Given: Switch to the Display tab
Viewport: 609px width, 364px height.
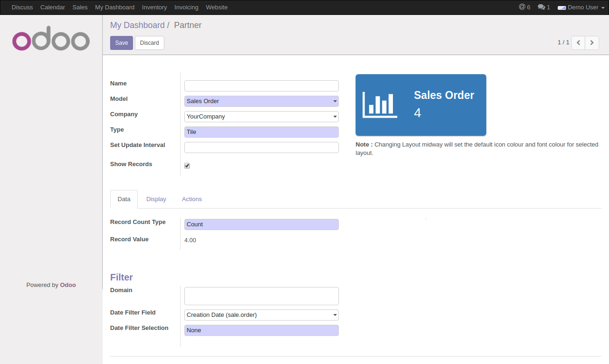Looking at the screenshot, I should 156,199.
